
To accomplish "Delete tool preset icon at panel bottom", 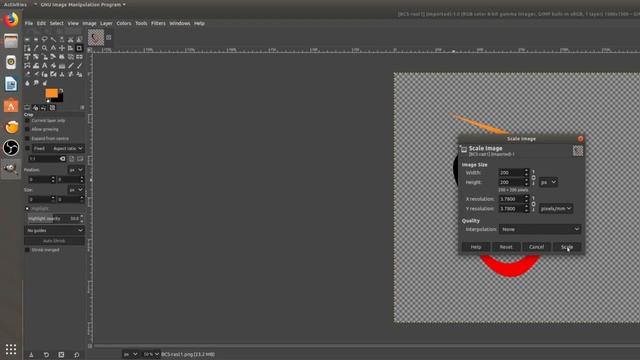I will tap(61, 355).
